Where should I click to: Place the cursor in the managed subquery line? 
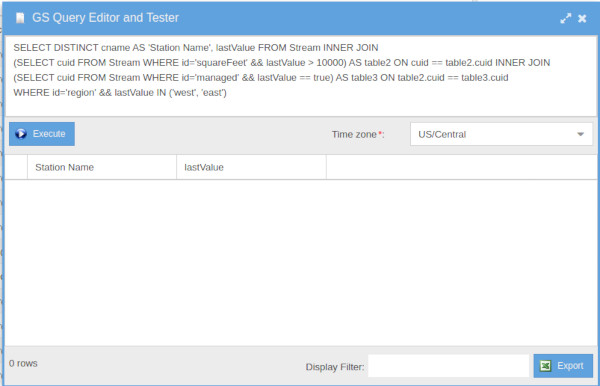[261, 78]
